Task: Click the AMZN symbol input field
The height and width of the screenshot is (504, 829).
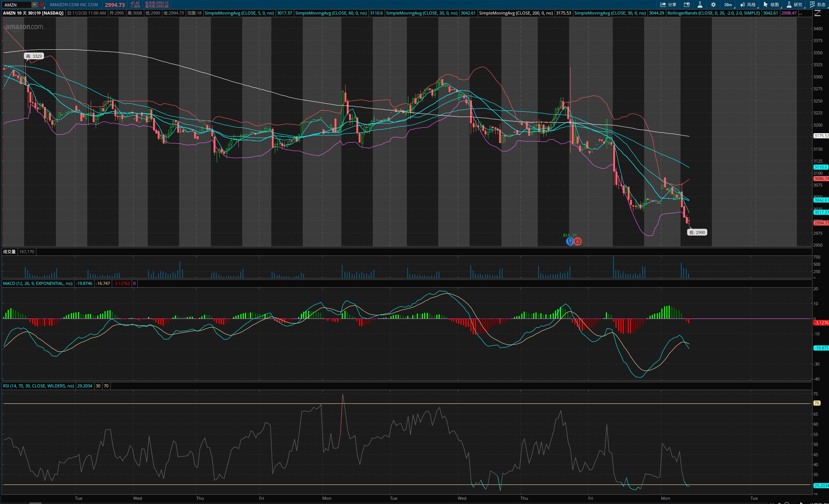Action: (x=16, y=5)
